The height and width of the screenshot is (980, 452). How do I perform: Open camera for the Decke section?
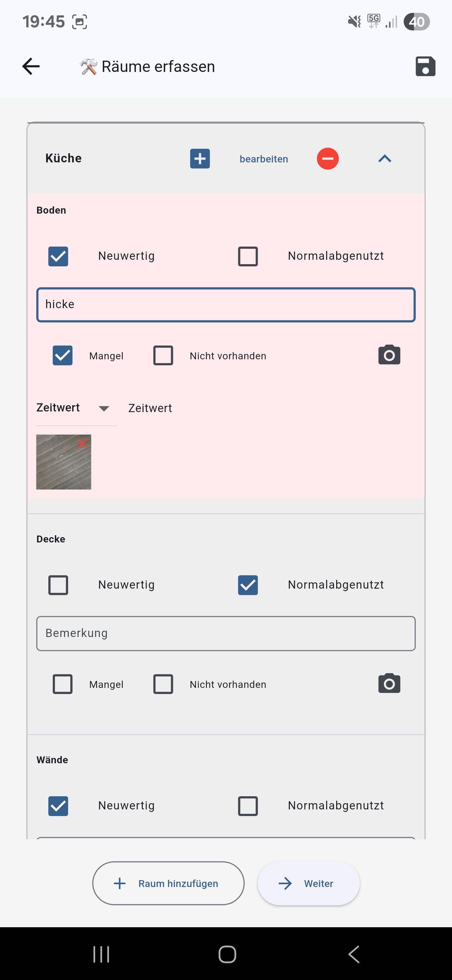[x=389, y=683]
